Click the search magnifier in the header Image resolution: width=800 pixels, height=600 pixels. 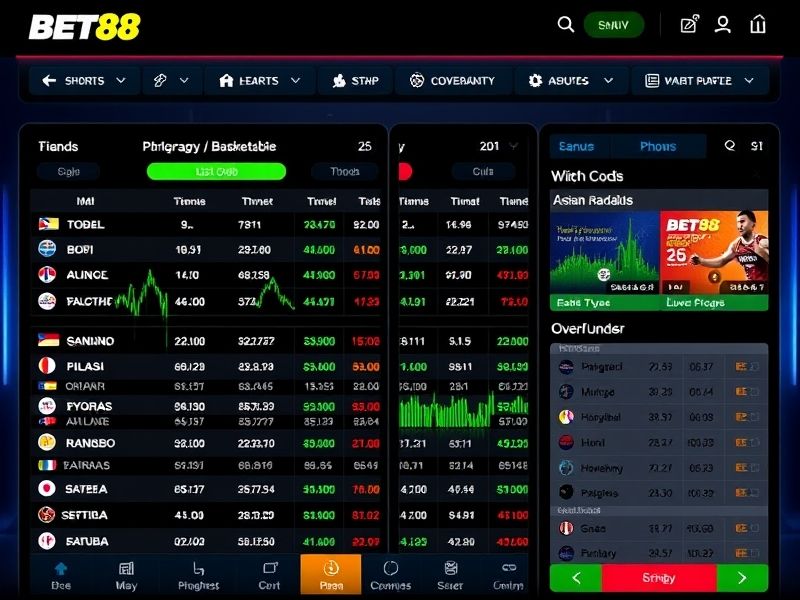click(565, 24)
